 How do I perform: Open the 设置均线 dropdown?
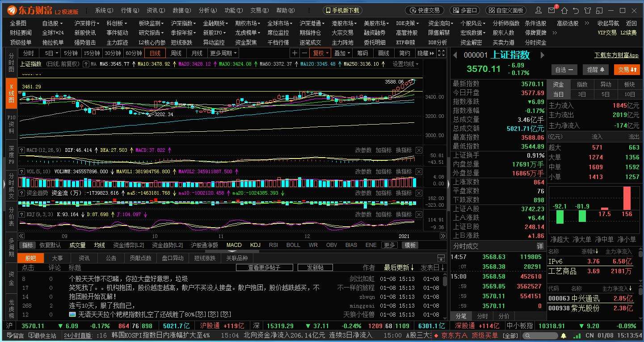point(406,64)
